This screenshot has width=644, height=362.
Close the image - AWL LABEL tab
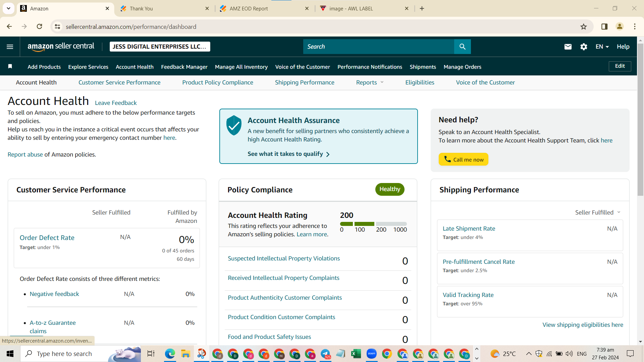pos(407,8)
